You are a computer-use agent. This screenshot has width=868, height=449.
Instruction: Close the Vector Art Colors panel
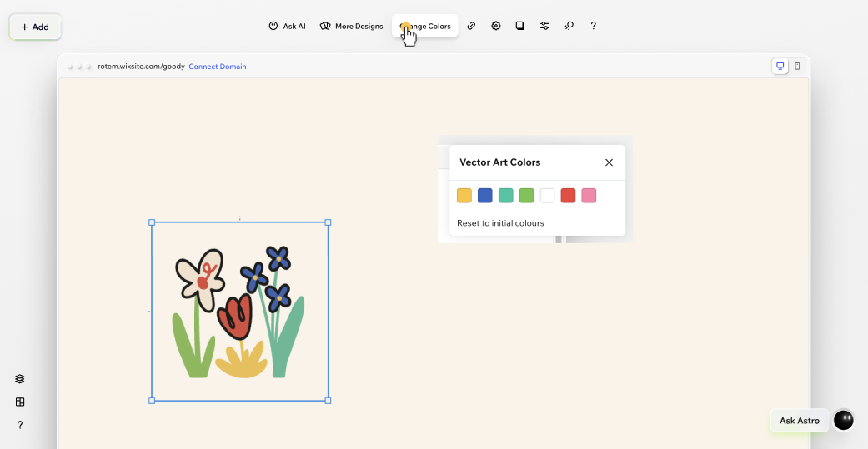click(609, 162)
